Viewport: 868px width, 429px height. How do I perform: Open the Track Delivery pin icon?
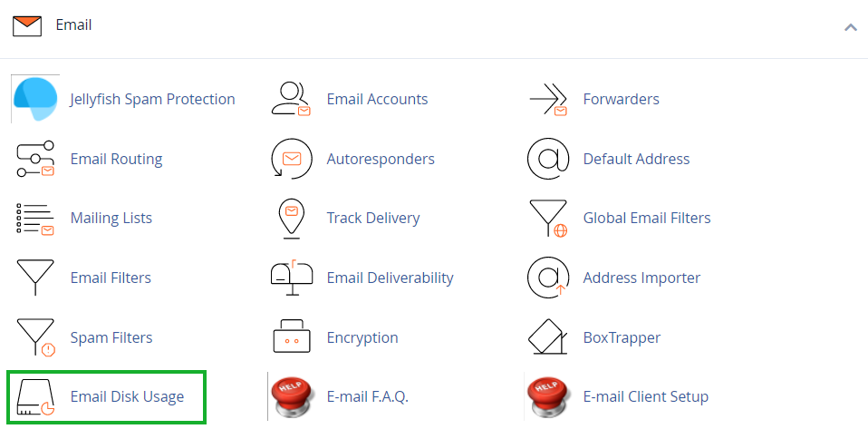(x=292, y=219)
